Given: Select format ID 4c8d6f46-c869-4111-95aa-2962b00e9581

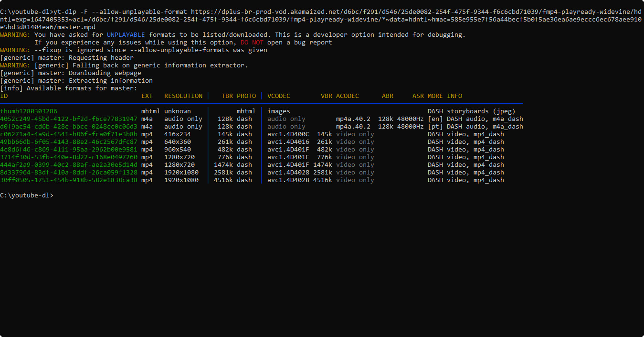Looking at the screenshot, I should [x=69, y=150].
